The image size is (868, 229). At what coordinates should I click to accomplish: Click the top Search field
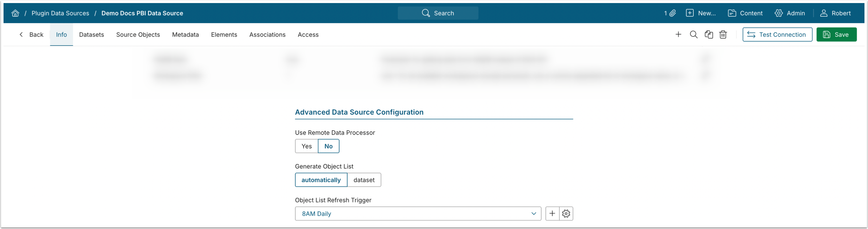tap(438, 14)
